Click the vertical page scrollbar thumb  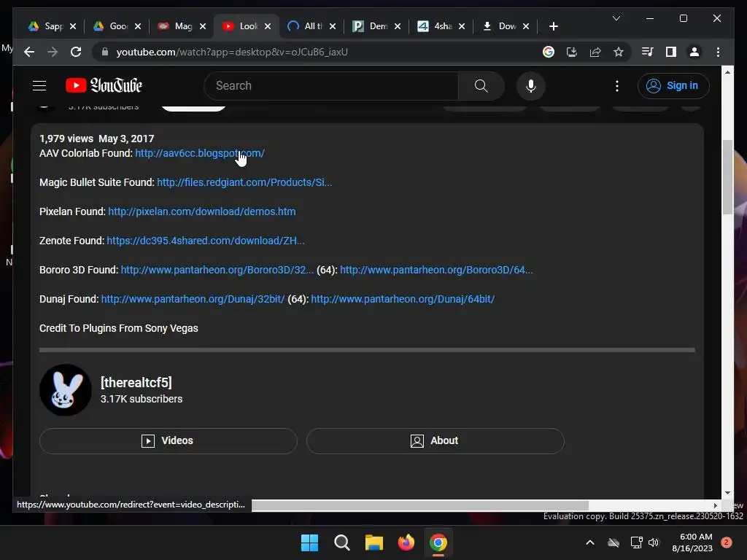727,177
